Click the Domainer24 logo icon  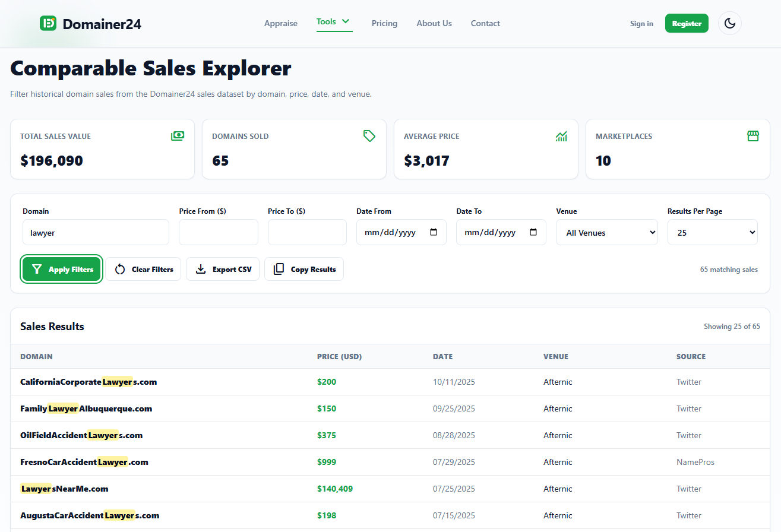[48, 23]
